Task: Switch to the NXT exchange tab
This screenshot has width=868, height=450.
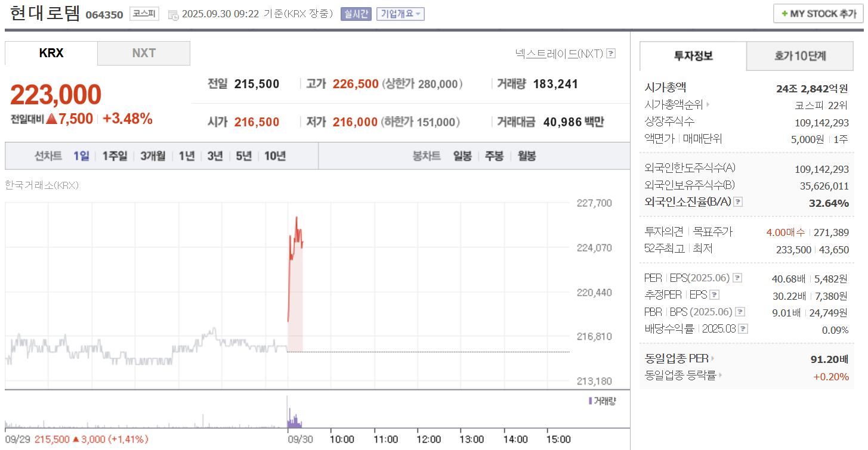Action: (144, 53)
